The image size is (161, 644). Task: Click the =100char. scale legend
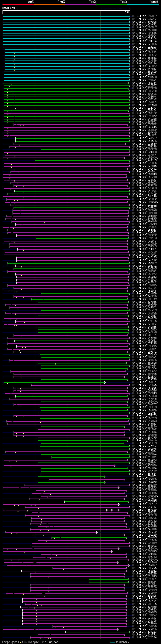coord(119,642)
